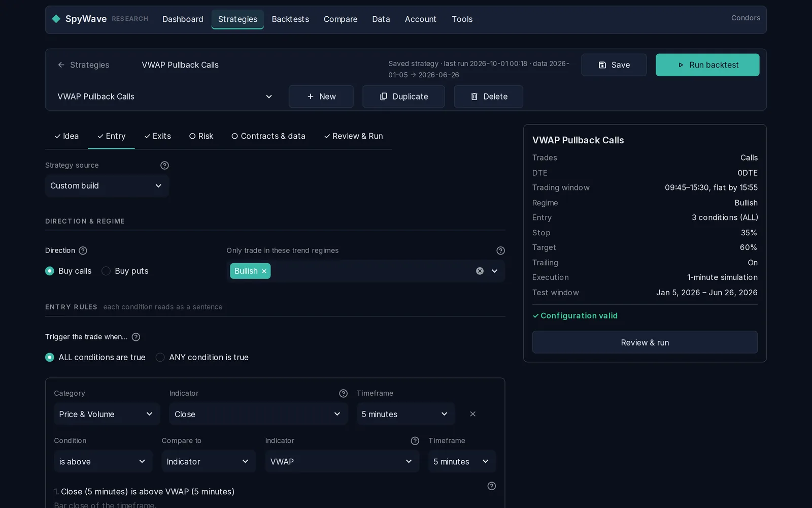Open the trend regimes help icon

point(500,250)
